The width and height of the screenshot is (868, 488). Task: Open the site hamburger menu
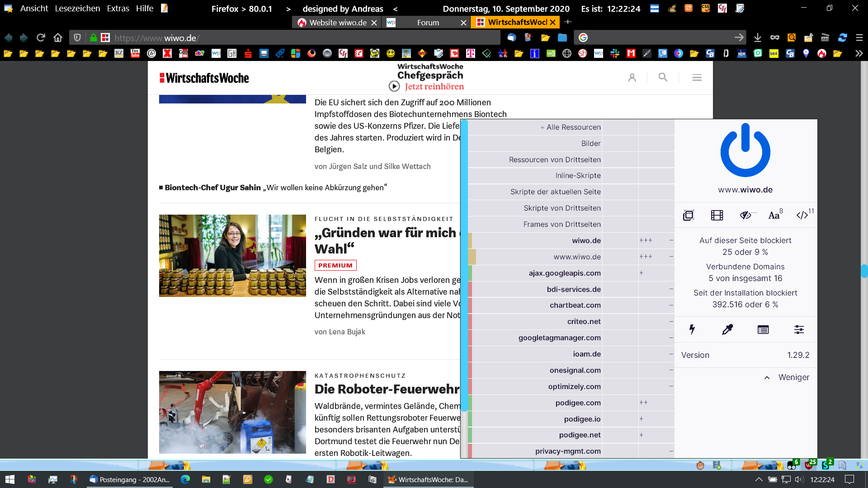pyautogui.click(x=697, y=78)
